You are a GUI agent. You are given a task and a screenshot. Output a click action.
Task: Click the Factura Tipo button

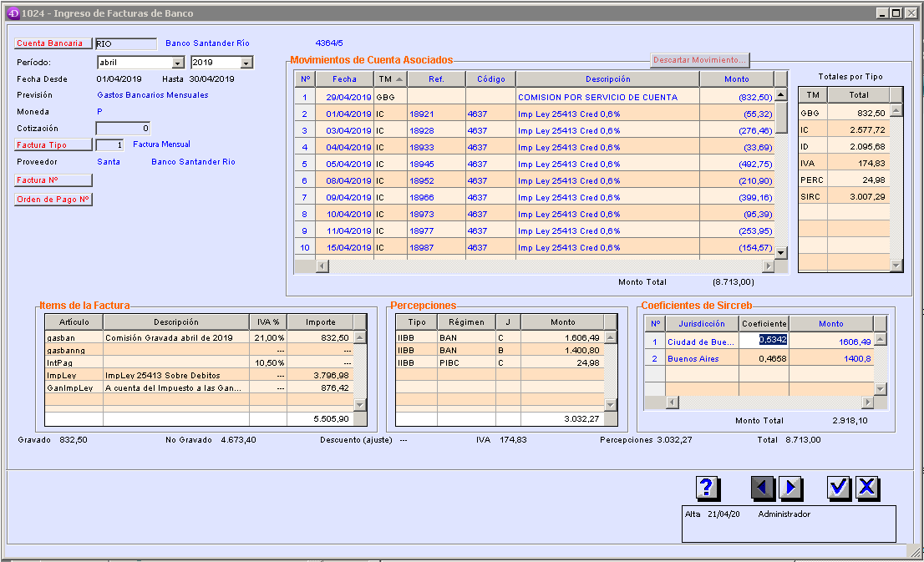[53, 145]
